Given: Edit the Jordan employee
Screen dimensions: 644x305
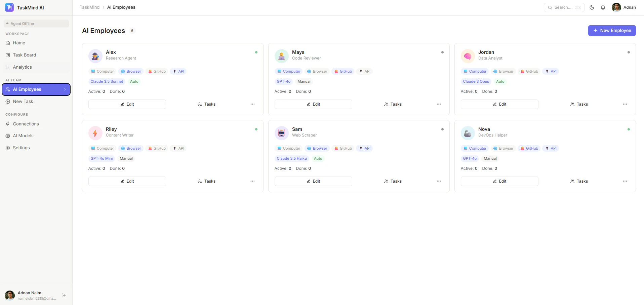Looking at the screenshot, I should [x=499, y=104].
